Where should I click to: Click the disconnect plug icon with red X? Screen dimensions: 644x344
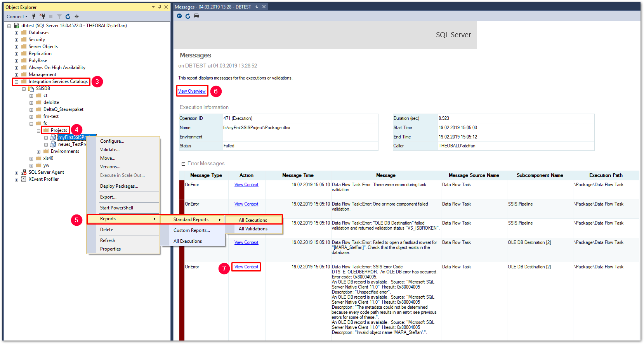[42, 16]
